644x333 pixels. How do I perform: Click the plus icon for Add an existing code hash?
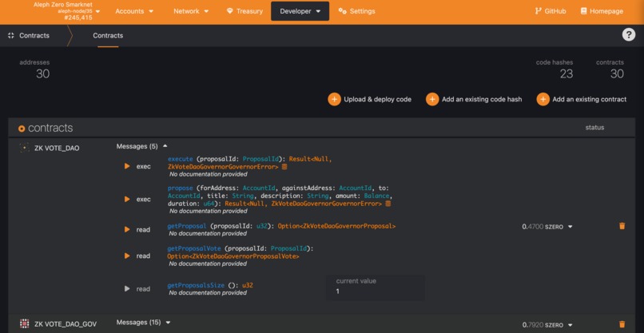coord(432,99)
